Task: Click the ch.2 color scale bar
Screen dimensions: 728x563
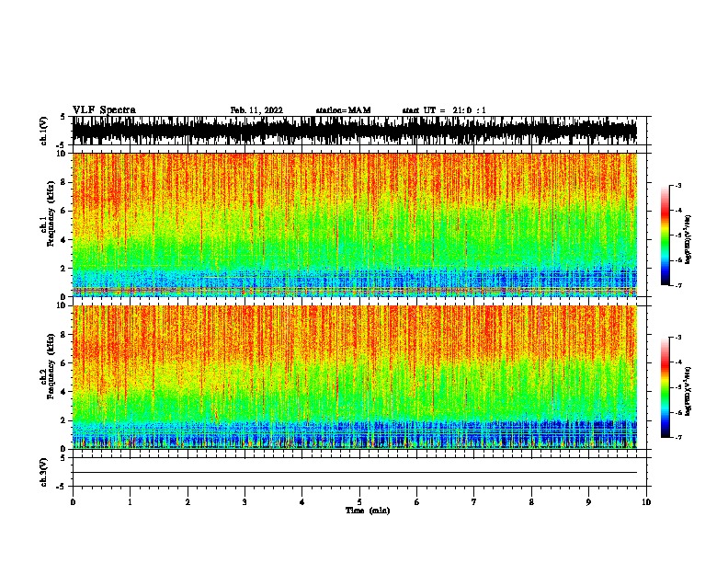Action: [665, 387]
